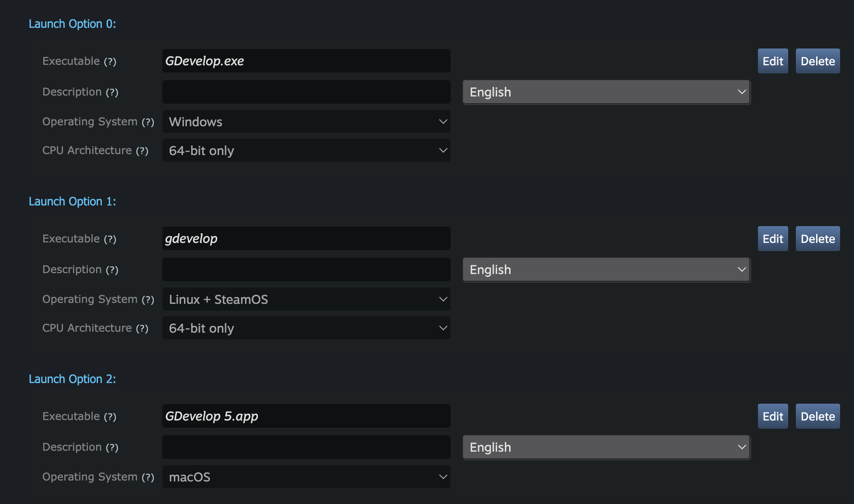Click the CPU Architecture help icon under Launch Option 0
This screenshot has height=504, width=854.
point(143,151)
